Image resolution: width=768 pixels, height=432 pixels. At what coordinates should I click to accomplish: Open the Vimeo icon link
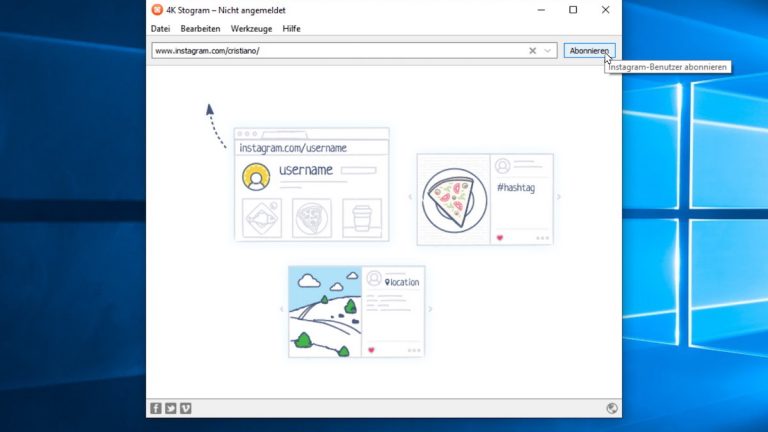(186, 408)
